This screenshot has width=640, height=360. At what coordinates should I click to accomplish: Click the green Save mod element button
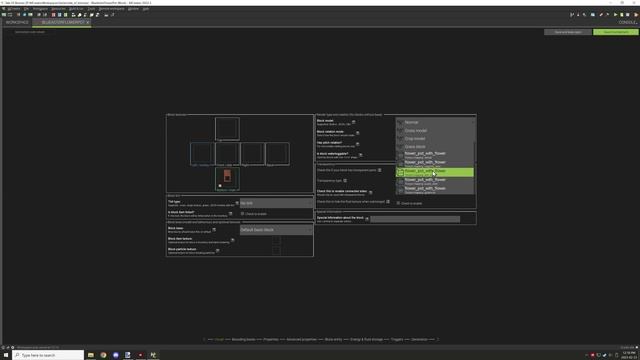[x=616, y=32]
